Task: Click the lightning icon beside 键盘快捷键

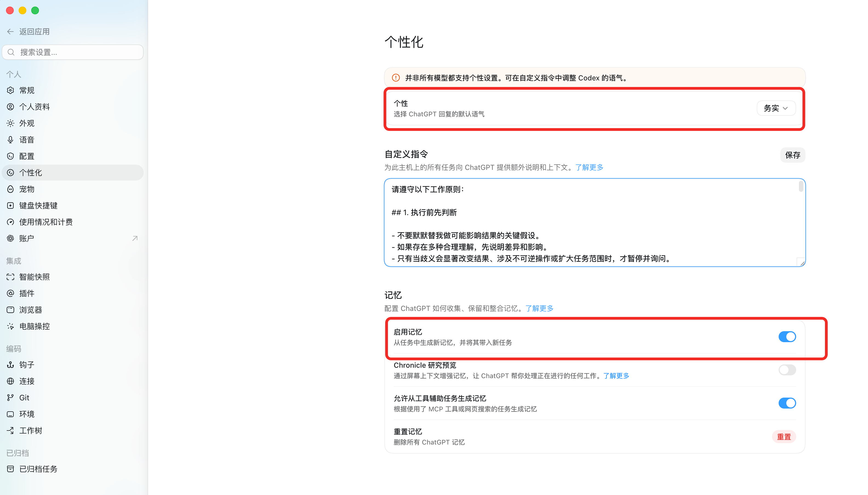Action: pyautogui.click(x=10, y=206)
